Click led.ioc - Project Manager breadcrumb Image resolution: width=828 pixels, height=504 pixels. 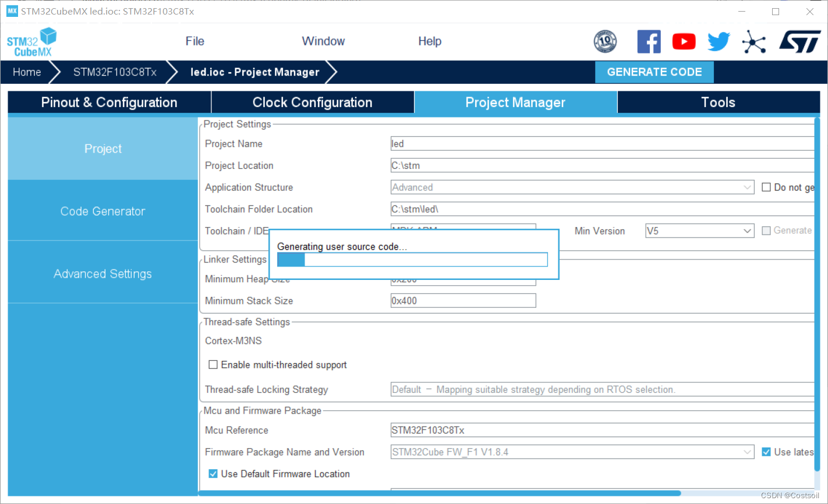255,72
